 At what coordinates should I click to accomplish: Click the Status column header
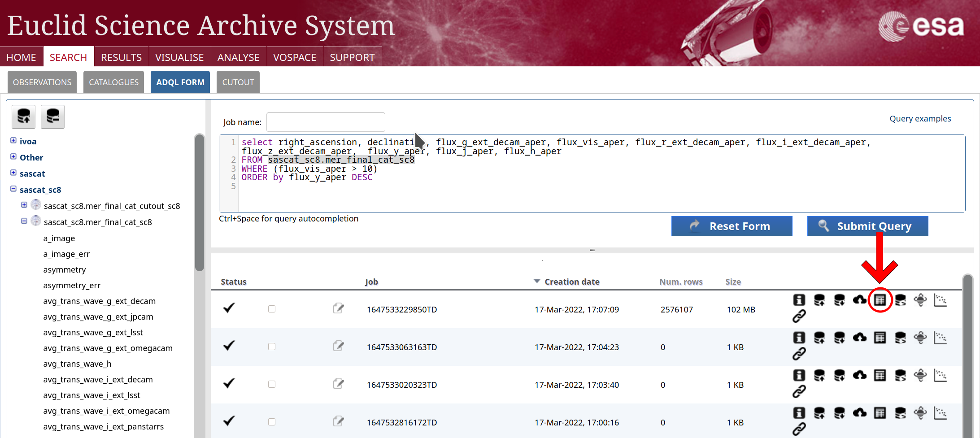(x=234, y=282)
